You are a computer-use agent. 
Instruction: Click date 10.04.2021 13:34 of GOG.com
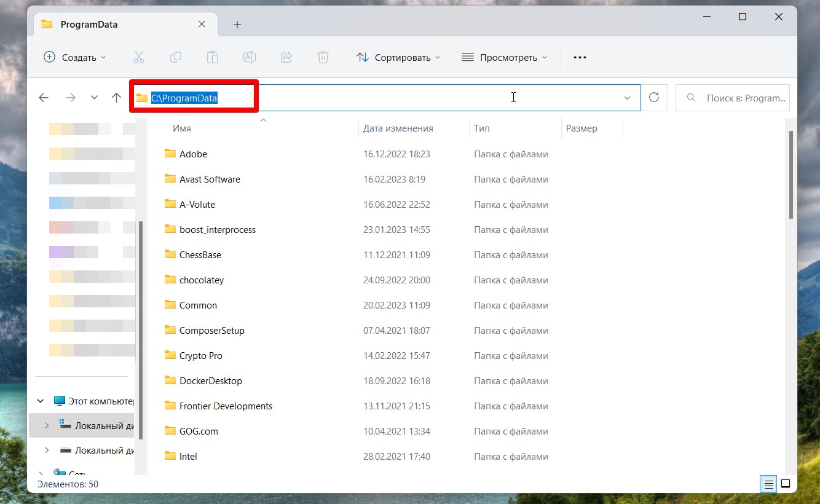coord(396,431)
